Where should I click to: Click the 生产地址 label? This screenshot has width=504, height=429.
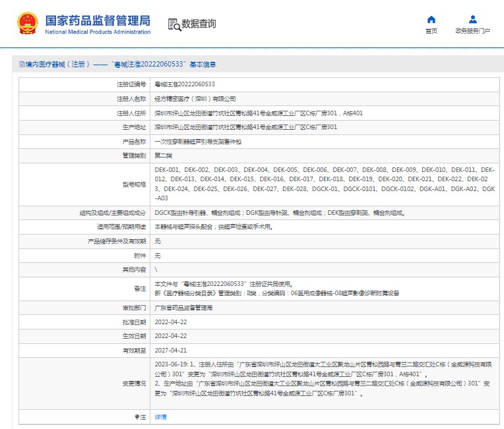[134, 127]
